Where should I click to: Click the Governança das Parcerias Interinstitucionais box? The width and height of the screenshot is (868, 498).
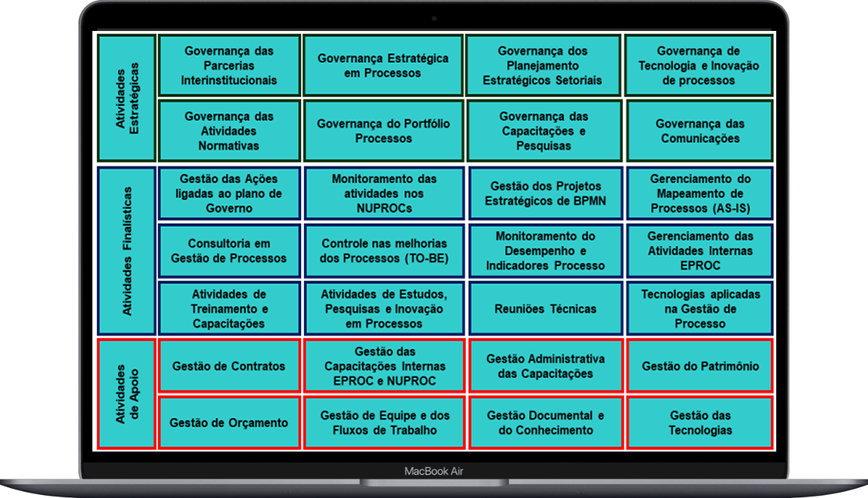pyautogui.click(x=229, y=66)
